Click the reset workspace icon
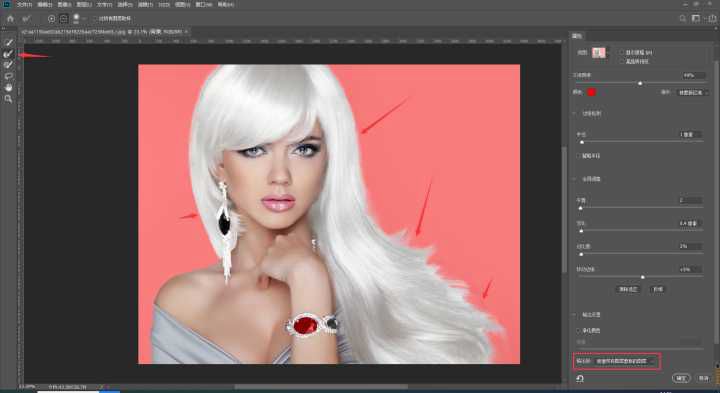 pyautogui.click(x=580, y=378)
